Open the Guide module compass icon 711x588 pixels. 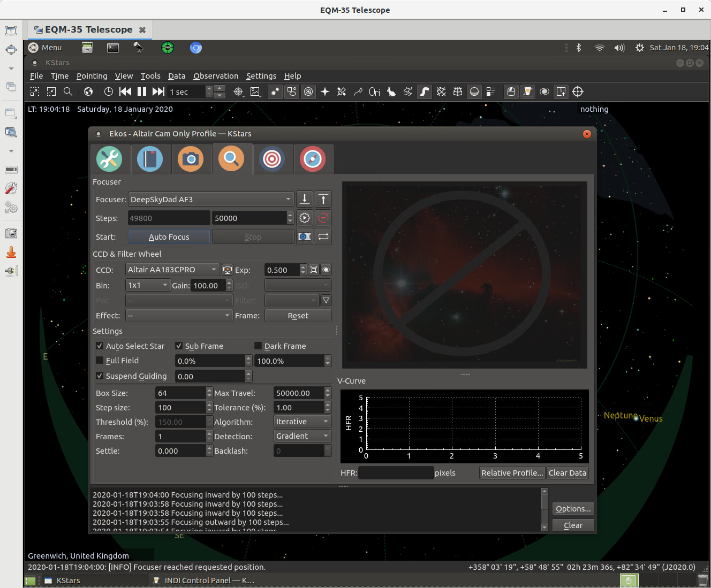(313, 159)
